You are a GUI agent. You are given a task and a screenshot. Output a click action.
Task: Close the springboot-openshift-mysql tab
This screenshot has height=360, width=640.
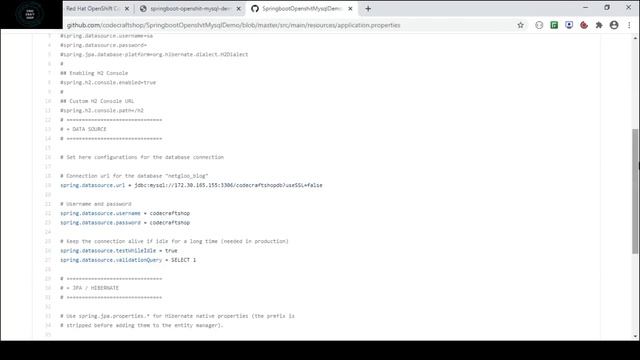point(239,9)
